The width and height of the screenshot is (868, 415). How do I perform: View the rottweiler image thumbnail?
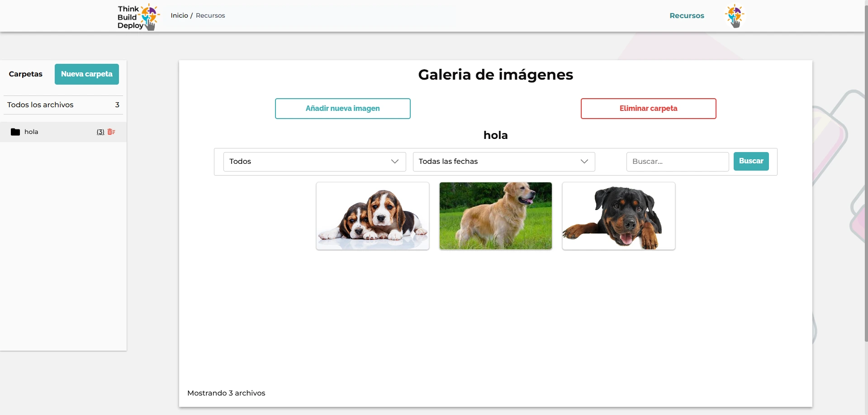(x=618, y=216)
